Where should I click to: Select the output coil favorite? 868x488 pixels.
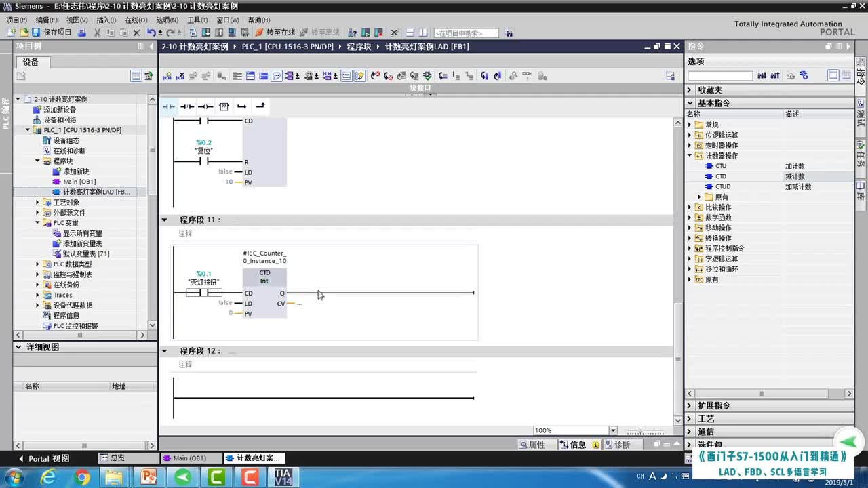tap(205, 106)
